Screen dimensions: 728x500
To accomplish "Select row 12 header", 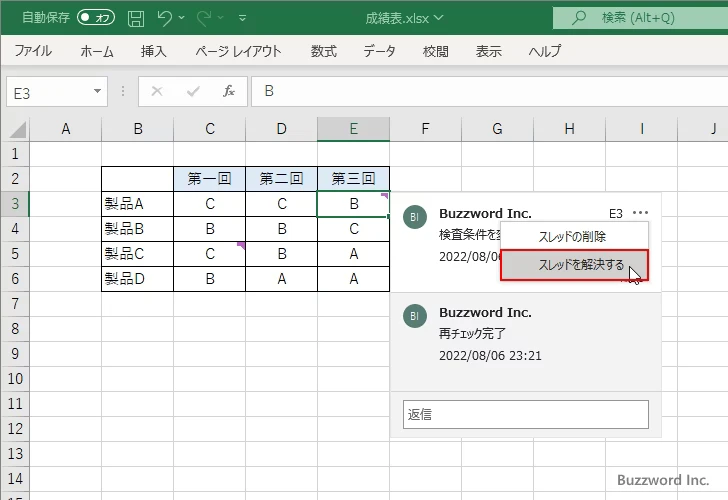I will point(15,429).
